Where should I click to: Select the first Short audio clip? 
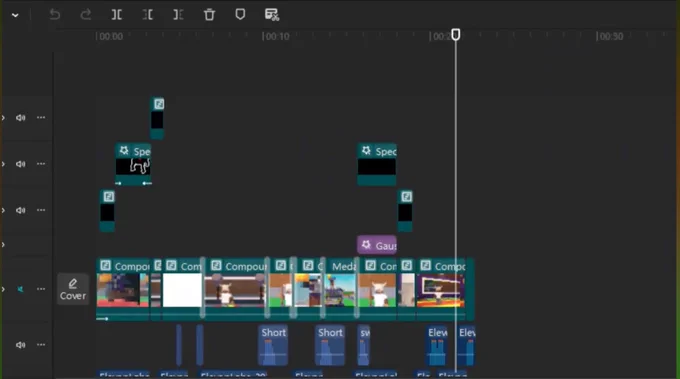click(x=273, y=345)
